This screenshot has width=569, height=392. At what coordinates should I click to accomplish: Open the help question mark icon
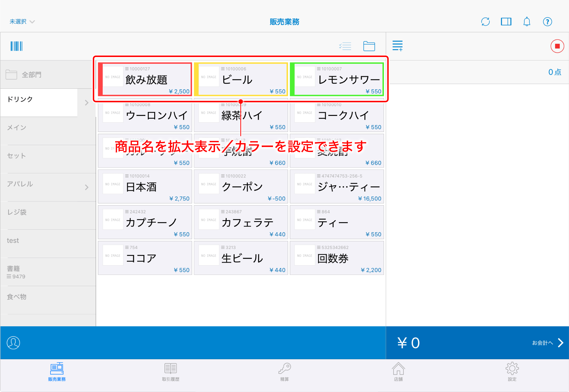pos(547,21)
